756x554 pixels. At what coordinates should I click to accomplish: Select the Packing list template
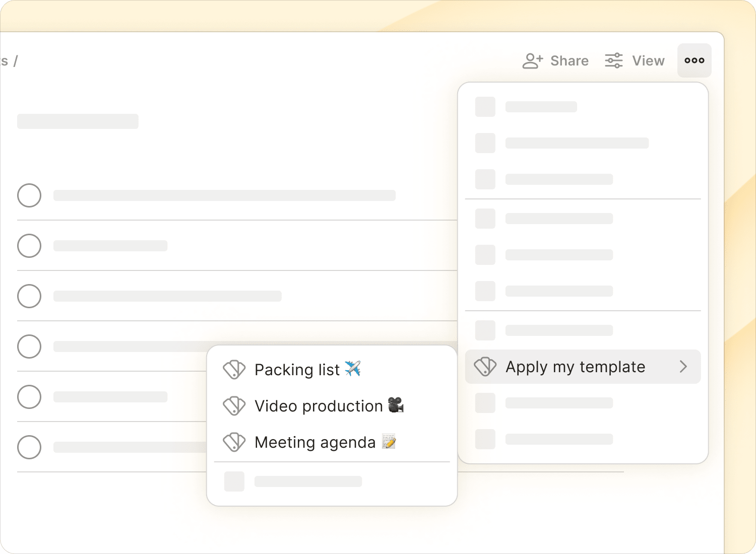[332, 370]
